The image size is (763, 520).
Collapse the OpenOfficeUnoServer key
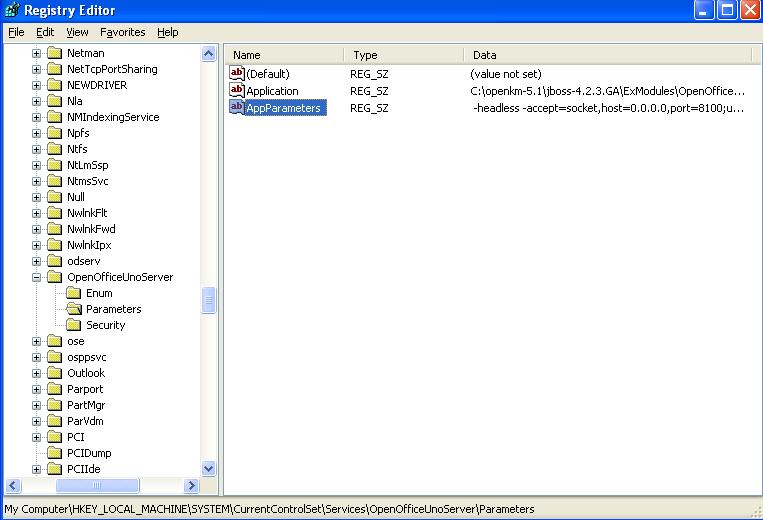[x=36, y=277]
